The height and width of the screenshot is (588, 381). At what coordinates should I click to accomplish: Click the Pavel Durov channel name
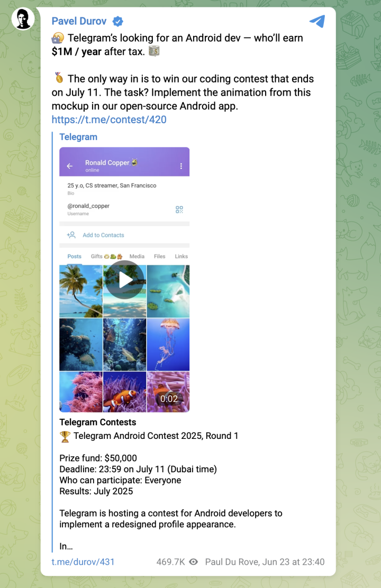click(x=79, y=21)
